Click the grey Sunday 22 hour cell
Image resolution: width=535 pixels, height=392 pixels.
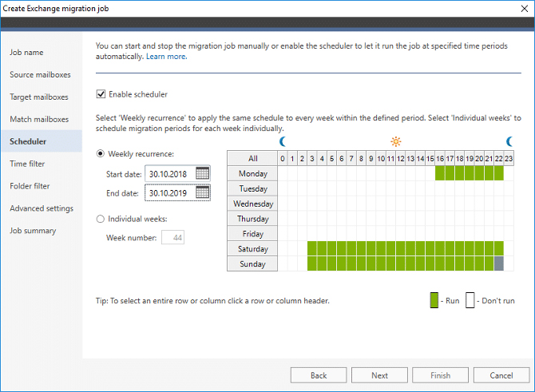click(499, 263)
